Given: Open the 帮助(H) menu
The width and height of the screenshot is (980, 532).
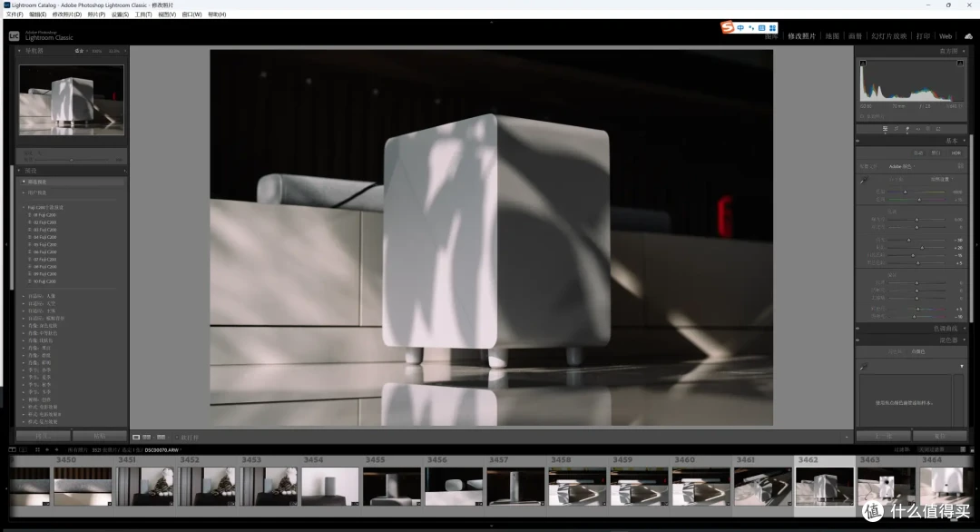Looking at the screenshot, I should coord(217,15).
